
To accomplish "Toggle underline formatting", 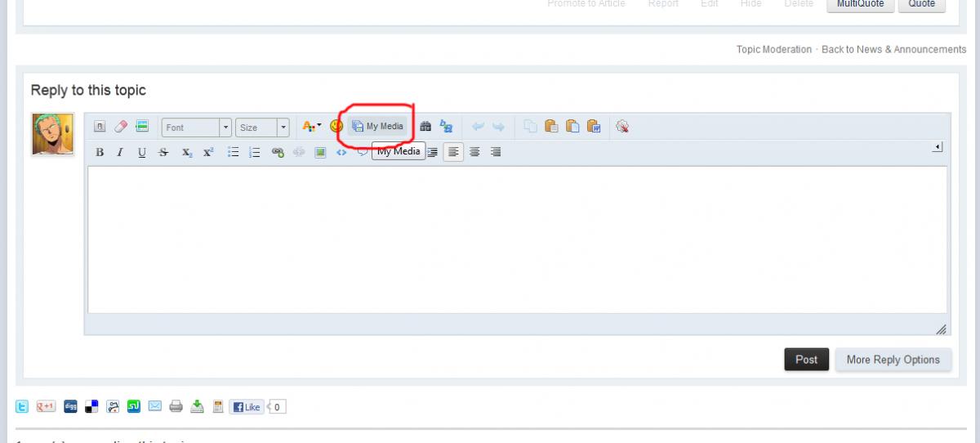I will point(142,152).
